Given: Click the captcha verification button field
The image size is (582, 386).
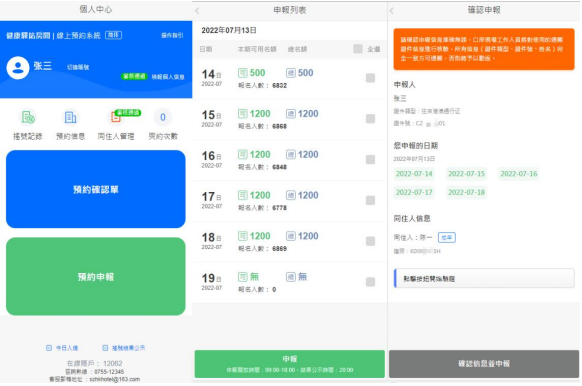Looking at the screenshot, I should (x=484, y=278).
